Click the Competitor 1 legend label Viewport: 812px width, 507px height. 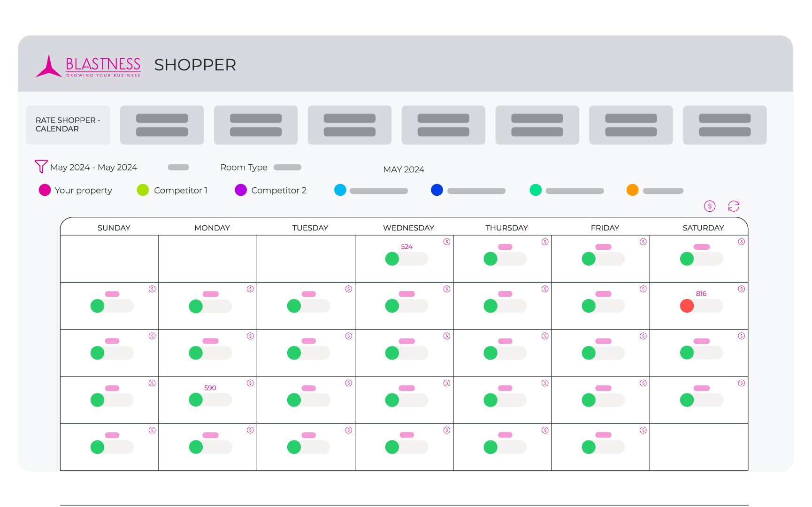click(x=181, y=190)
